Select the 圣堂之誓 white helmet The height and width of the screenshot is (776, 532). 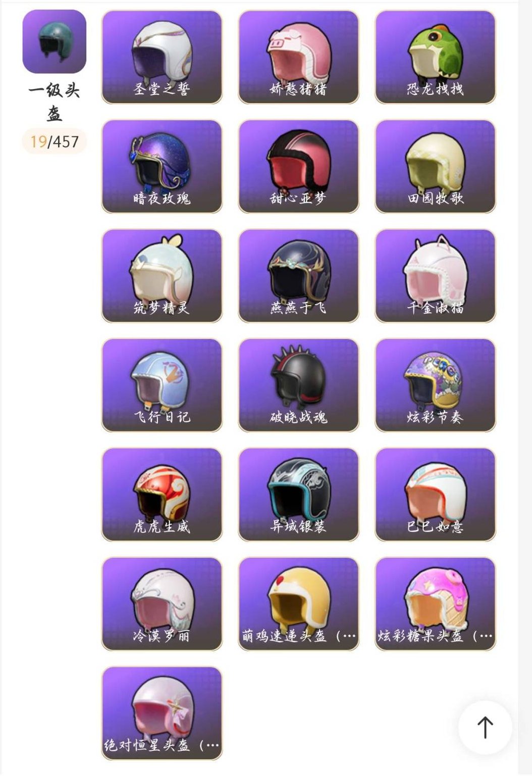(162, 57)
